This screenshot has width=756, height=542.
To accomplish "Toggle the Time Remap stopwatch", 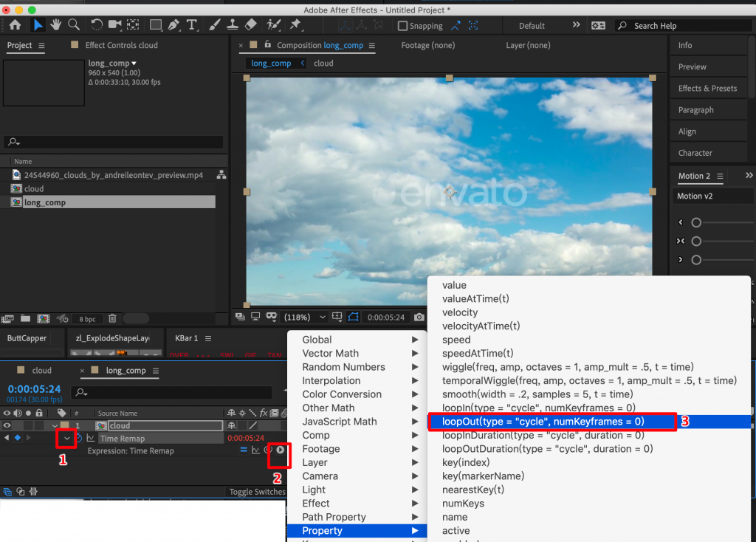I will coord(80,439).
